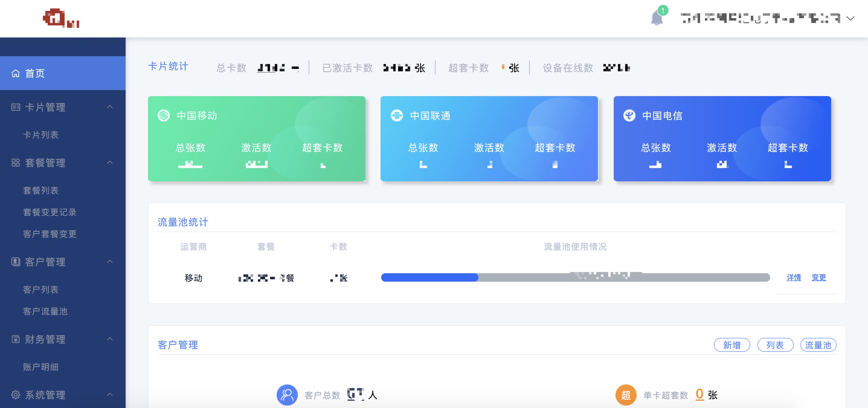Click the 卡片统计 heading
Image resolution: width=868 pixels, height=408 pixels.
pos(168,66)
